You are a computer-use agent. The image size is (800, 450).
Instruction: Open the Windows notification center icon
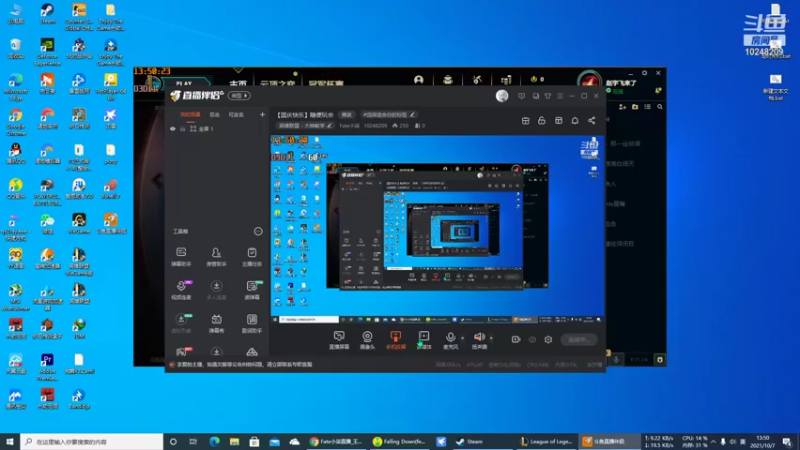(x=787, y=441)
